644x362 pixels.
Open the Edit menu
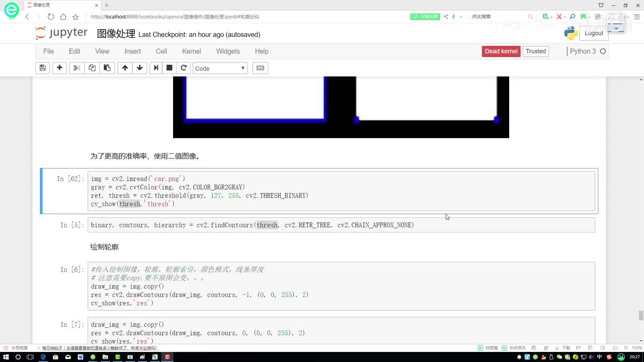[x=74, y=51]
